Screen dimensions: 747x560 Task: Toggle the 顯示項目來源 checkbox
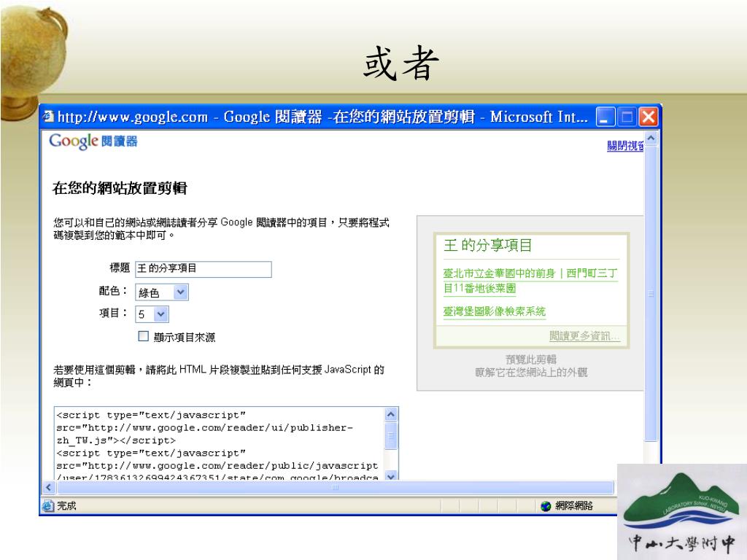click(x=144, y=336)
